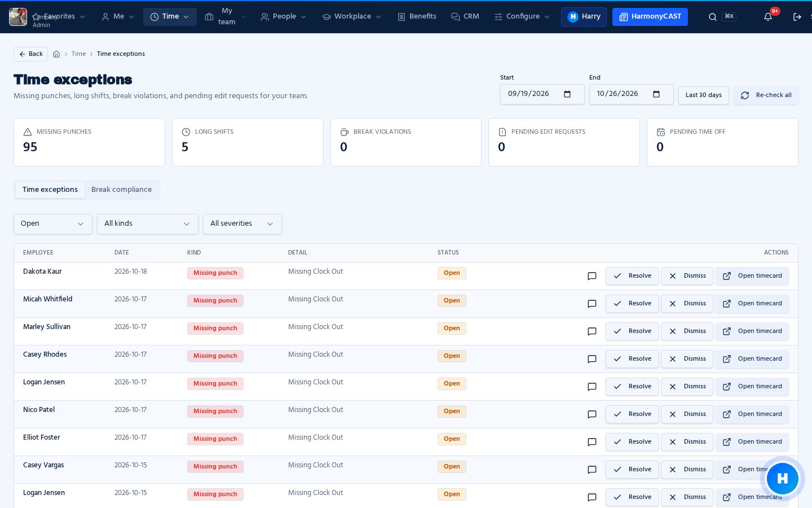Click the Time breadcrumb link
The image size is (812, 508).
[x=78, y=54]
